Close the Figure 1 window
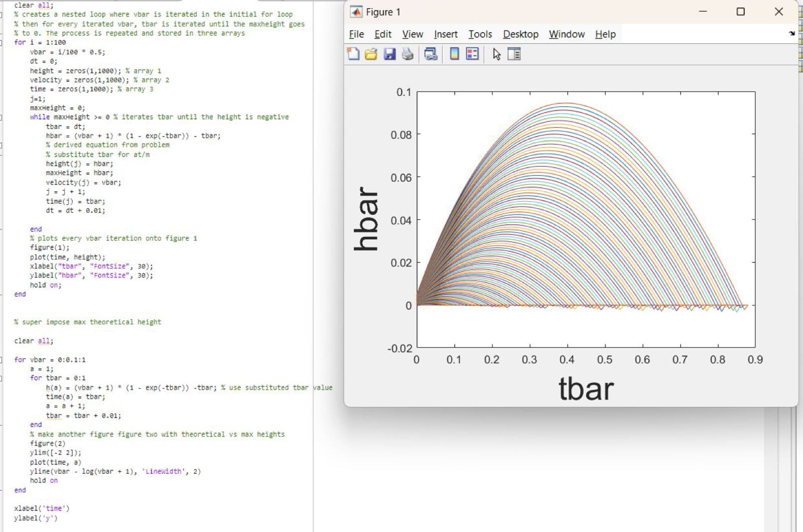Screen dimensions: 803x532 tap(779, 12)
